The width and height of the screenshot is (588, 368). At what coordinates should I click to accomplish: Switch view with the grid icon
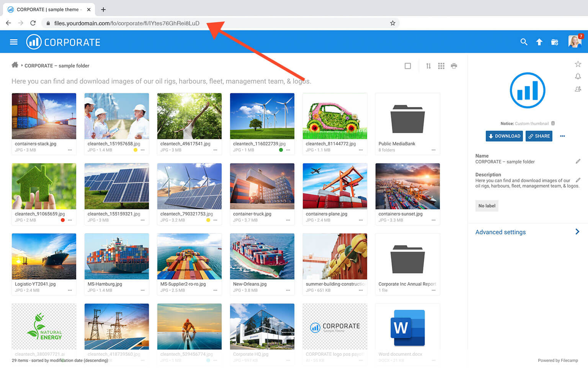(441, 66)
